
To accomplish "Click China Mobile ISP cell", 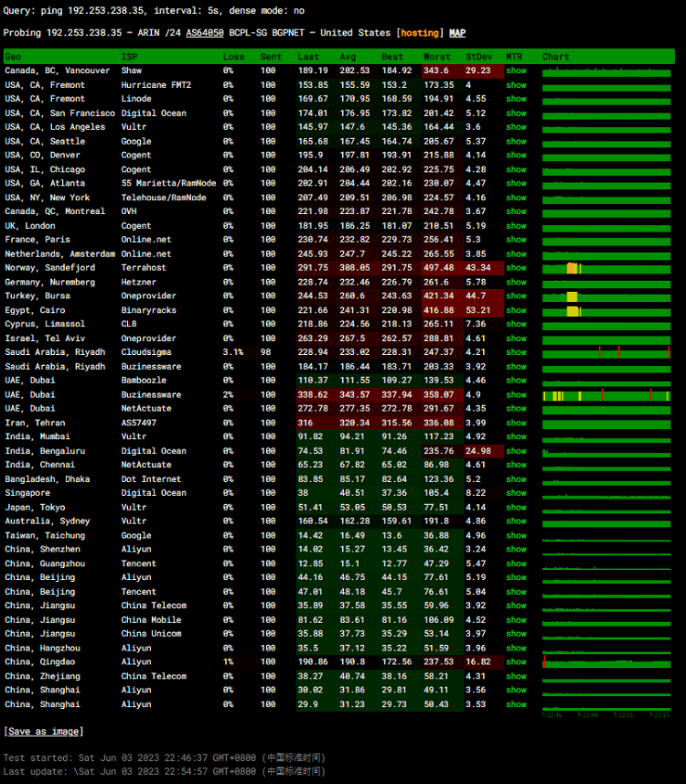I will click(151, 620).
